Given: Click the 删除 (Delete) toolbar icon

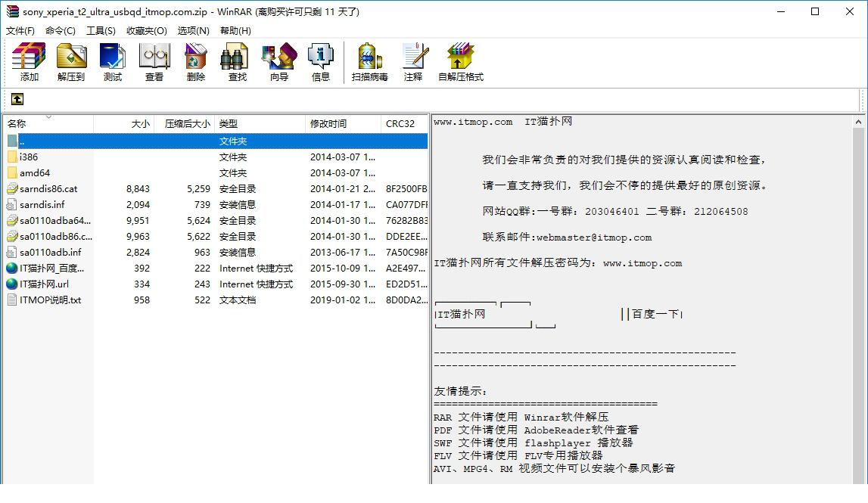Looking at the screenshot, I should click(x=195, y=56).
